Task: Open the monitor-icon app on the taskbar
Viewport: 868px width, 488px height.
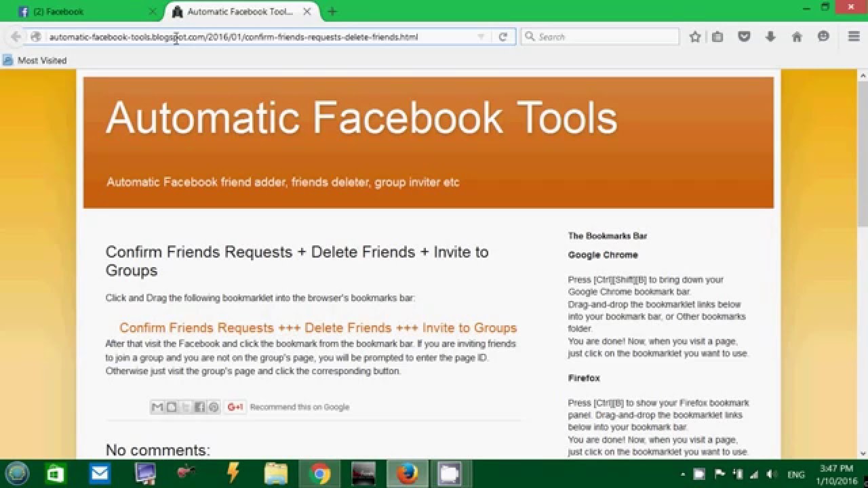Action: tap(145, 474)
